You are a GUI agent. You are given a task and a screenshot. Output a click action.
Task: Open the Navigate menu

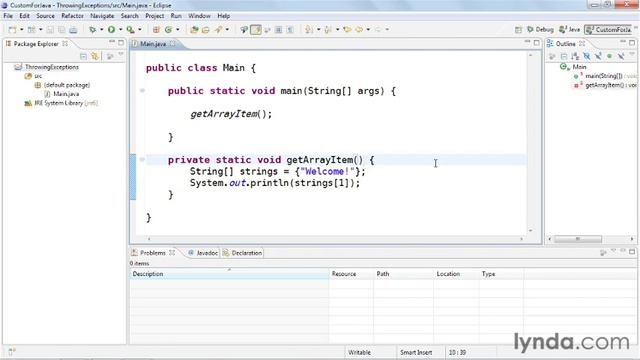102,16
